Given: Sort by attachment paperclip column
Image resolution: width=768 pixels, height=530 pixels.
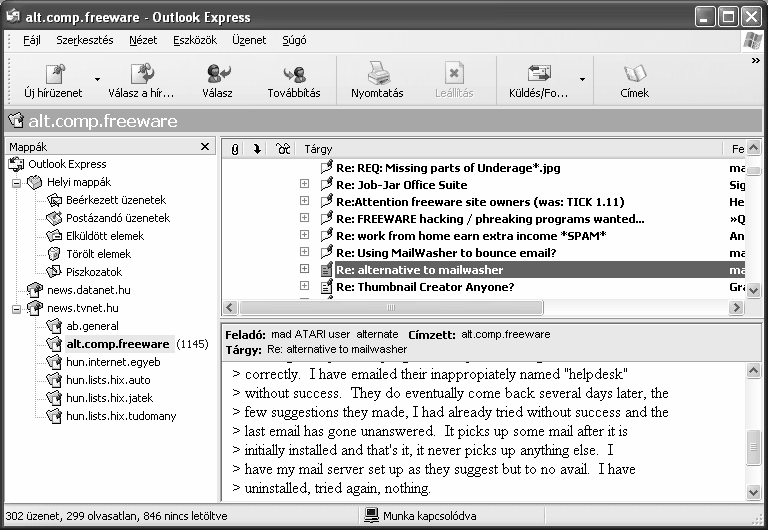Looking at the screenshot, I should (x=235, y=149).
